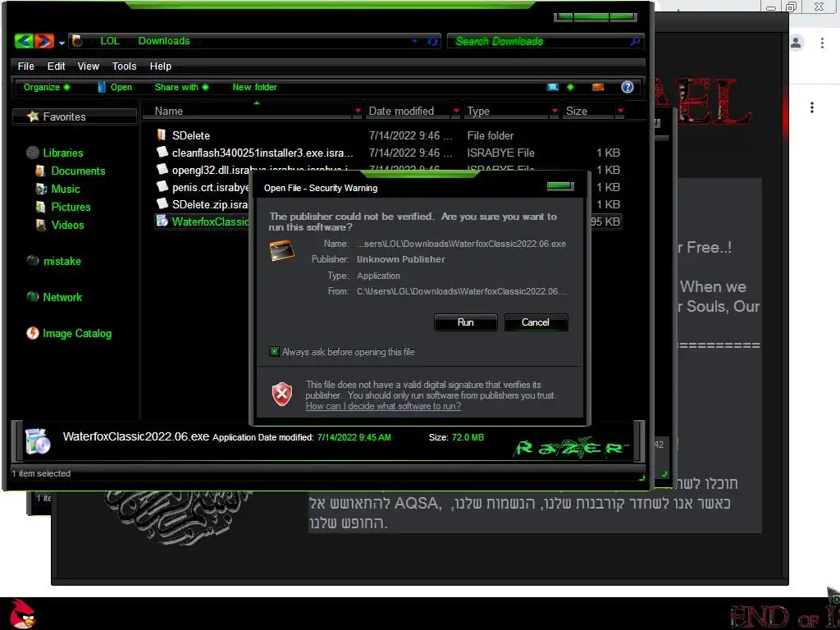Image resolution: width=840 pixels, height=630 pixels.
Task: Toggle Always ask before opening this file
Action: 274,351
